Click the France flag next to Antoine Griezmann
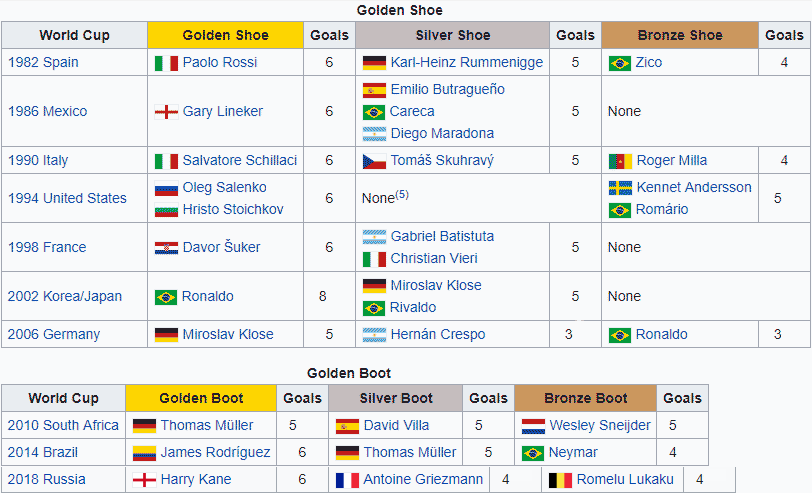The width and height of the screenshot is (812, 493). pos(347,480)
